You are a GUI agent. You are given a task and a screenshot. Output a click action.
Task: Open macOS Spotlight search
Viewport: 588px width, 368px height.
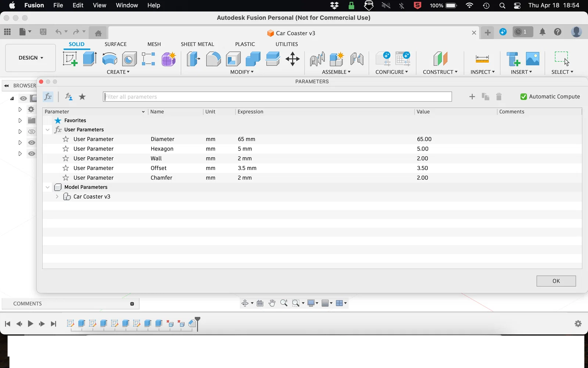click(502, 6)
